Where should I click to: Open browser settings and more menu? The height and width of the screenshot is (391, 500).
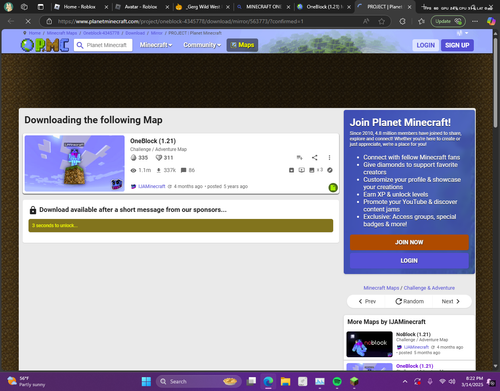tap(475, 21)
